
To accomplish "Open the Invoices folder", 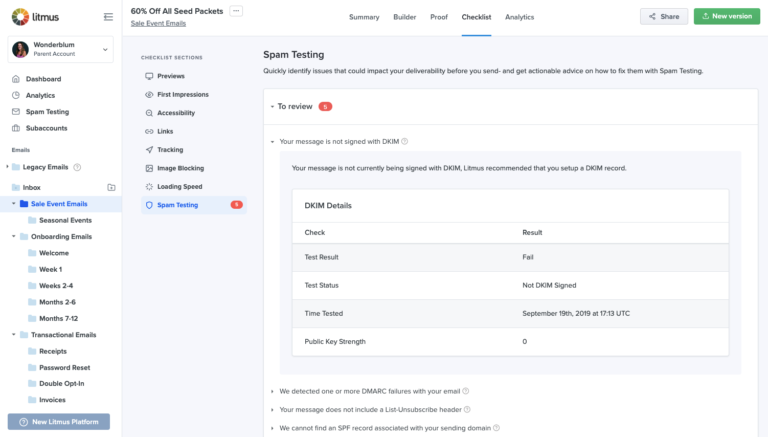I will click(x=52, y=400).
